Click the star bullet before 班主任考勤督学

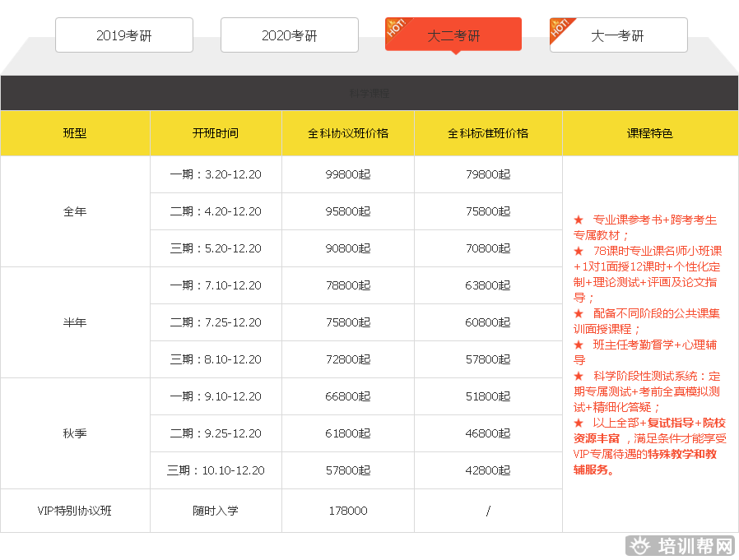pyautogui.click(x=579, y=345)
